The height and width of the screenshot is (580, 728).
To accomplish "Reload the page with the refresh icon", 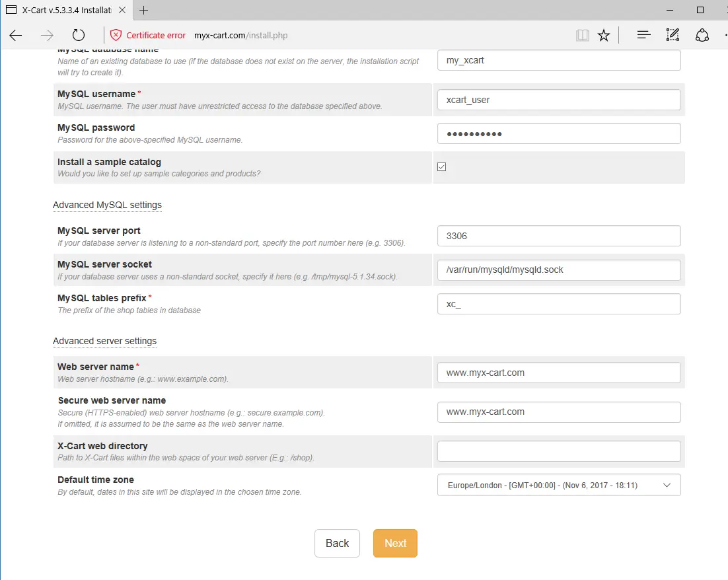I will 79,35.
